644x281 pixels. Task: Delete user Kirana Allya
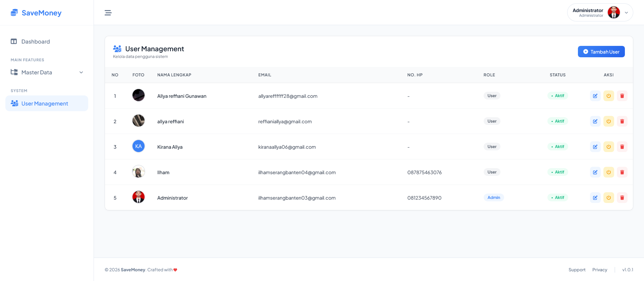622,147
